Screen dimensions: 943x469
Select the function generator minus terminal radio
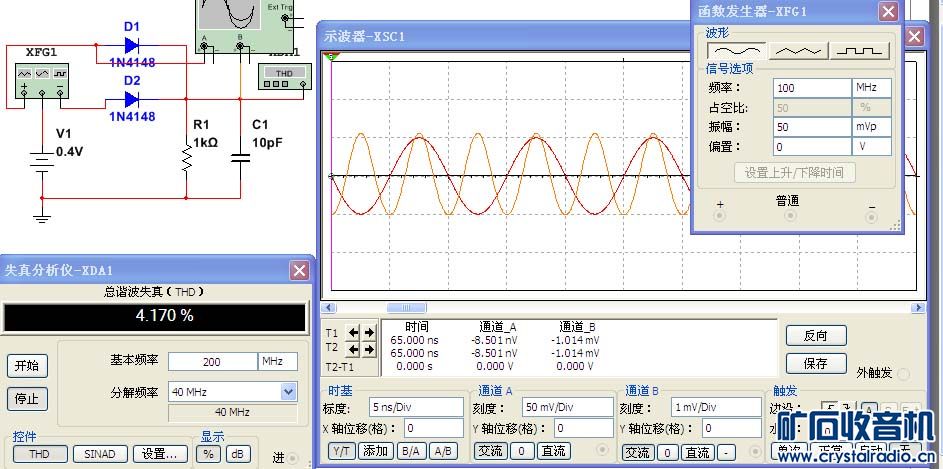click(871, 217)
